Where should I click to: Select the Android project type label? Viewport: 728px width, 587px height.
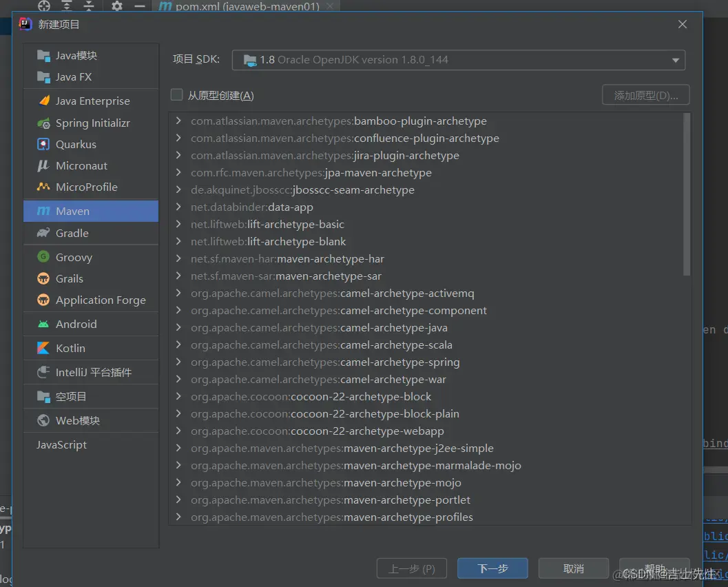coord(76,324)
